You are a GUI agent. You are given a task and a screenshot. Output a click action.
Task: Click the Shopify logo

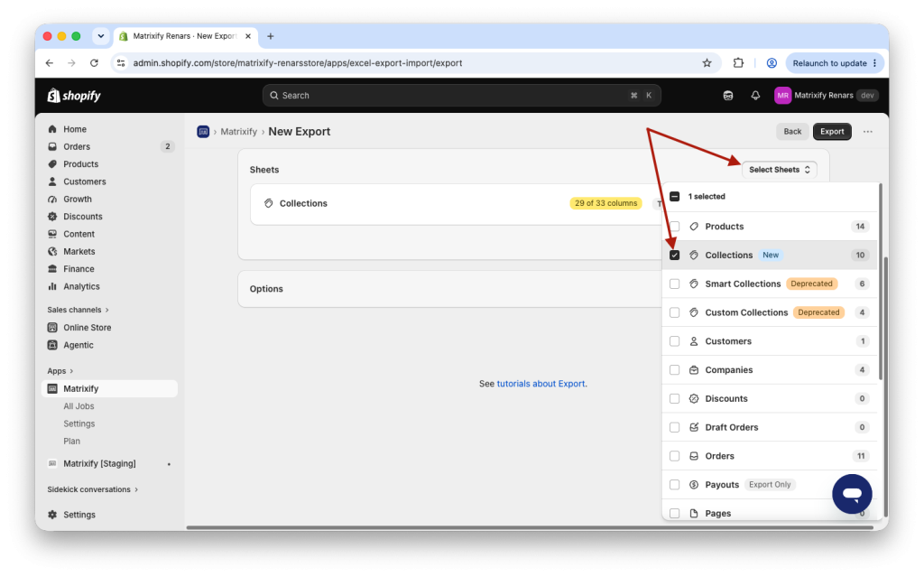pos(74,96)
